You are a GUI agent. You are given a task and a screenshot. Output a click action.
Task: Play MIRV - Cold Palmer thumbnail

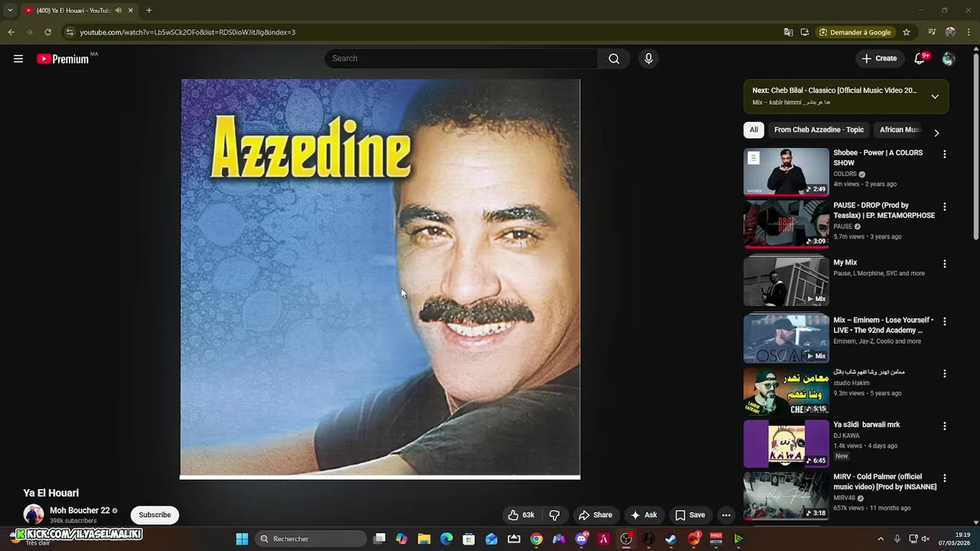click(786, 495)
